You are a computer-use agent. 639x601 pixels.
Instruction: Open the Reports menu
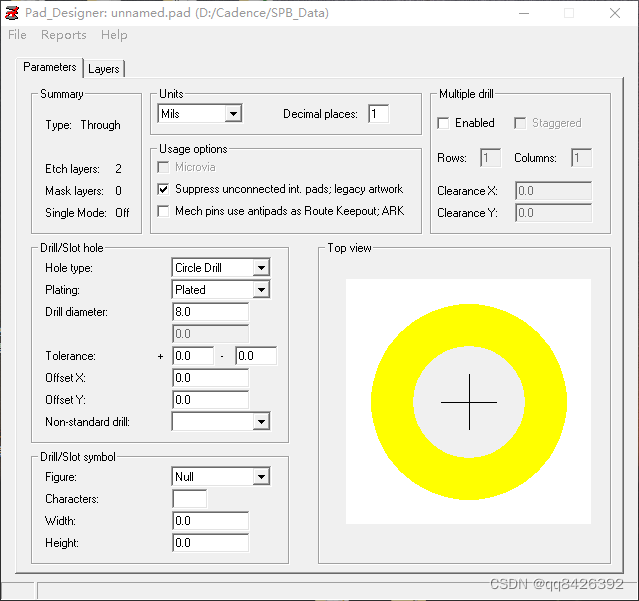(63, 35)
